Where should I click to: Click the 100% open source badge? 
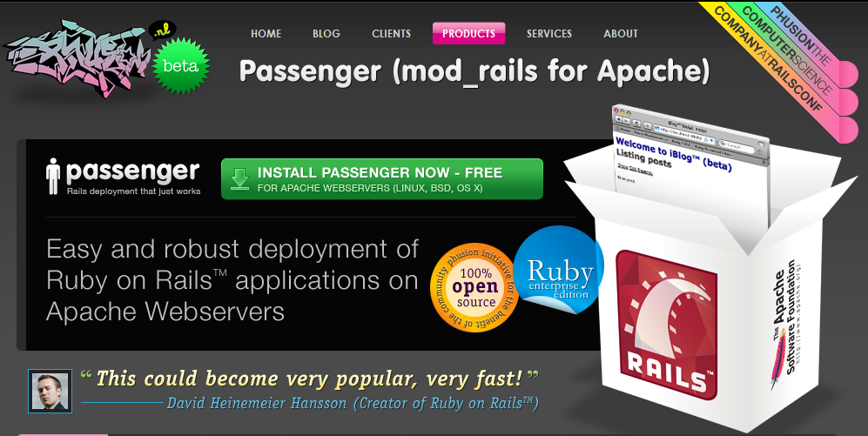click(475, 288)
